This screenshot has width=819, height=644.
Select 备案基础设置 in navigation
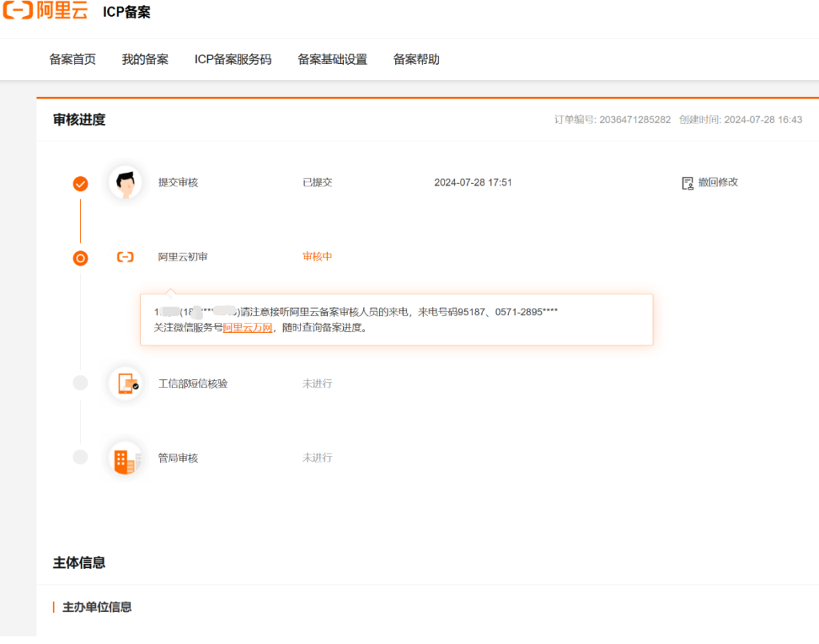click(x=332, y=59)
